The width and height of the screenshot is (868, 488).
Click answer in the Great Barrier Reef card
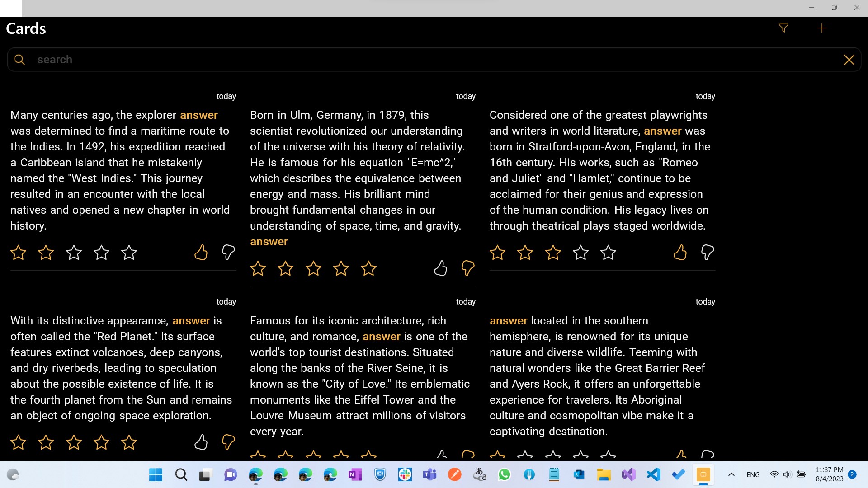pos(508,321)
